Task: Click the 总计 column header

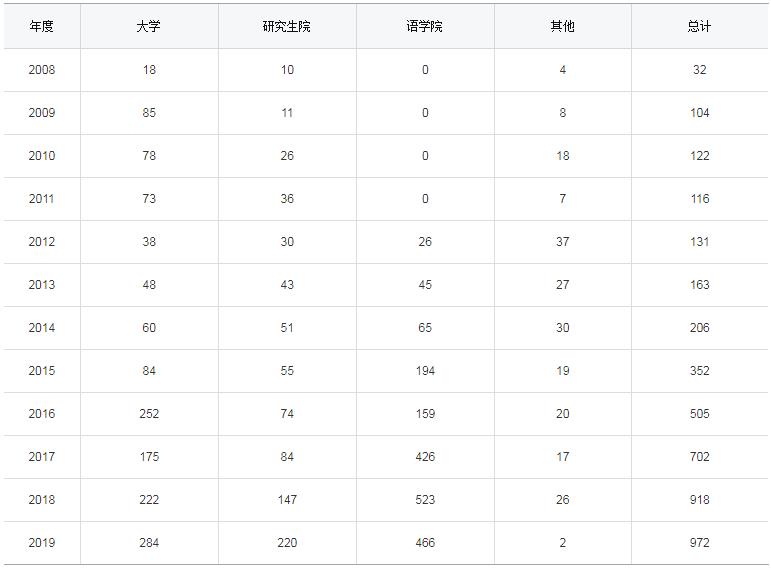Action: [x=699, y=26]
